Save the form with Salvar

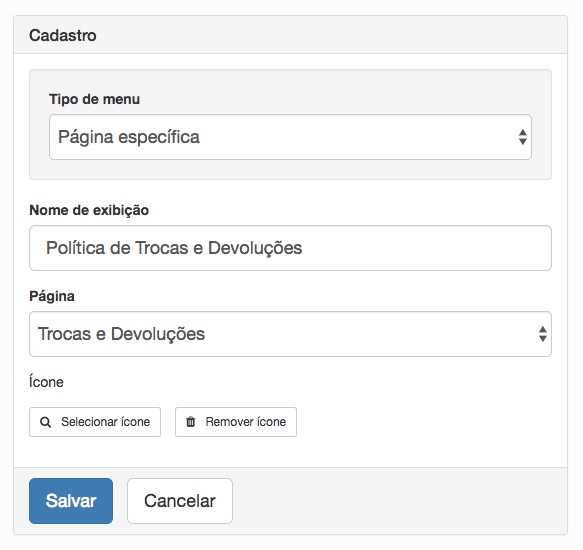(71, 501)
